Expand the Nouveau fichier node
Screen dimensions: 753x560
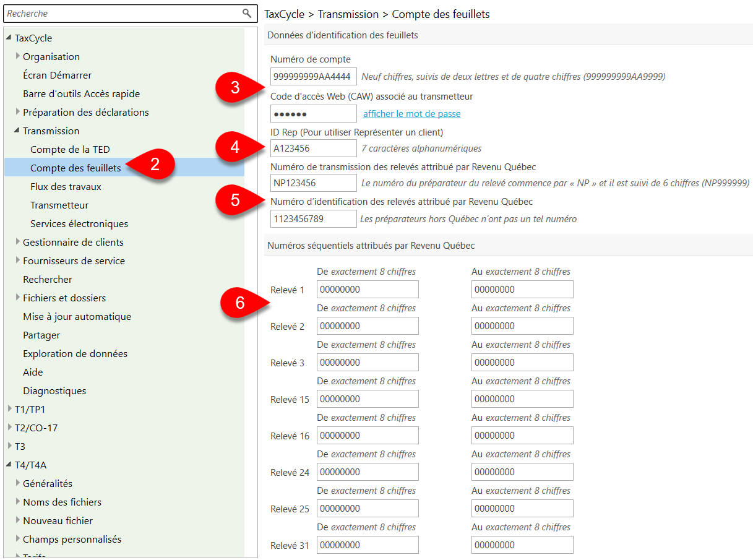(18, 520)
